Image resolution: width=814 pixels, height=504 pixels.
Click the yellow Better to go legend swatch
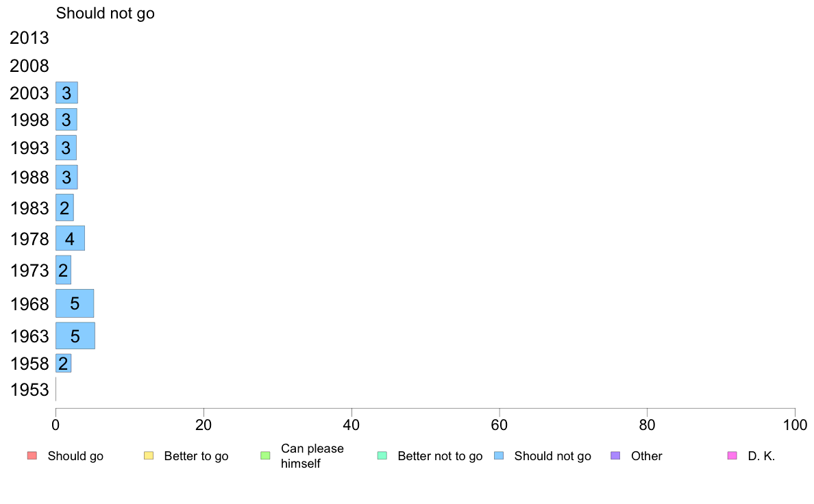pos(149,456)
